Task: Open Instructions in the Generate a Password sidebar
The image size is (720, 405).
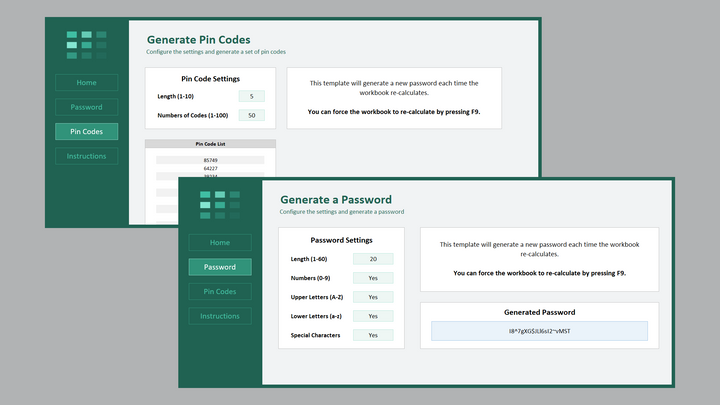Action: 220,316
